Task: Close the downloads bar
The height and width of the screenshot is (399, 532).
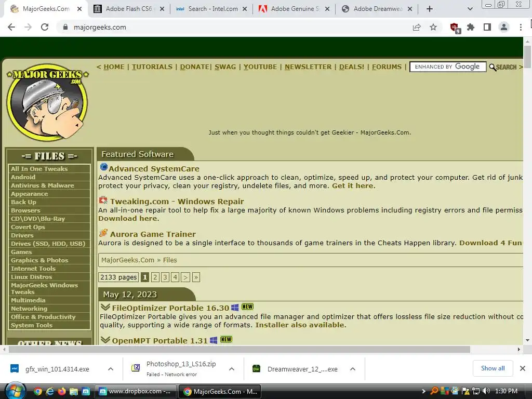Action: (x=523, y=368)
